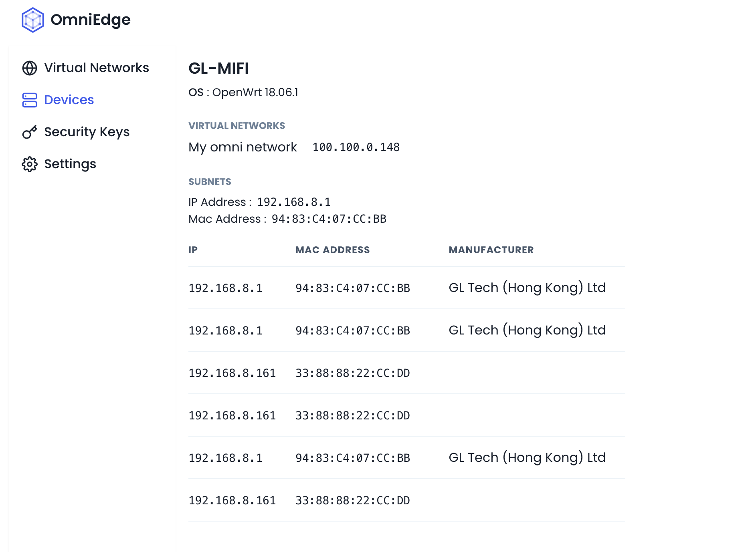Click the OmniEdge cube logo icon
Viewport: 756px width, 552px height.
pyautogui.click(x=32, y=20)
